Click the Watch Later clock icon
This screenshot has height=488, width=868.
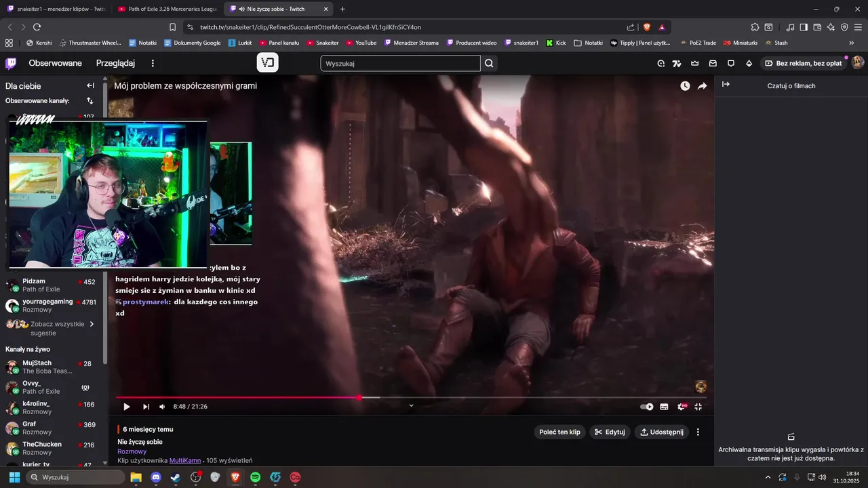(685, 86)
